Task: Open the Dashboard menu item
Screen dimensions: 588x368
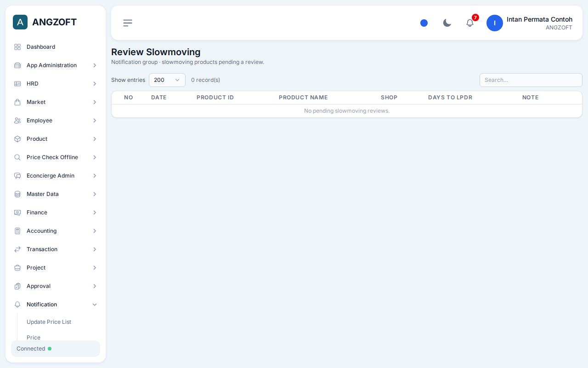Action: point(56,47)
